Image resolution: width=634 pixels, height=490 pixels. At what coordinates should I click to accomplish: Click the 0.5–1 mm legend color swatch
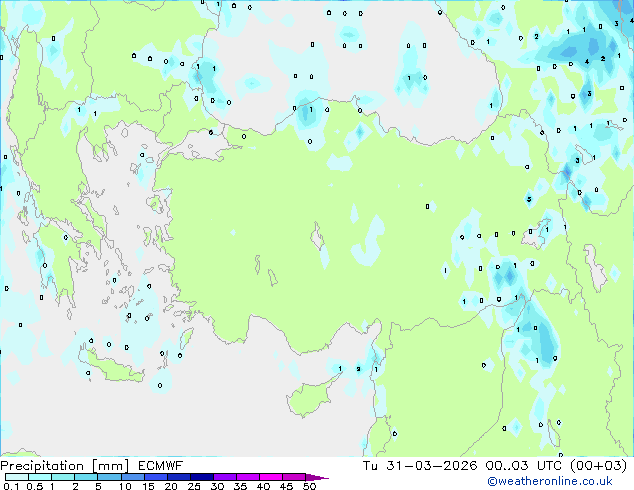click(x=40, y=477)
